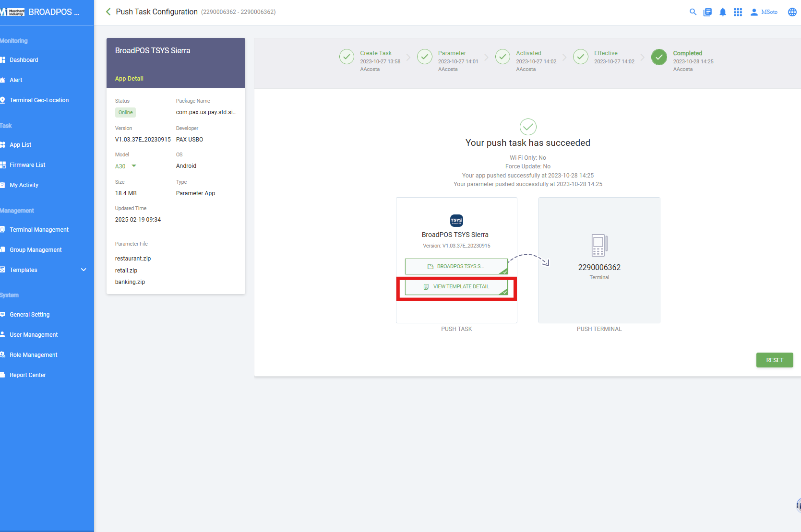Click the Completed step checkmark
Image resolution: width=801 pixels, height=532 pixels.
click(659, 57)
